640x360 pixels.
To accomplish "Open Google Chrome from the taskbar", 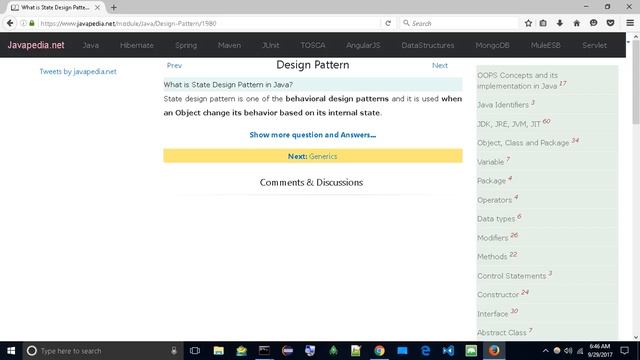I will click(x=379, y=351).
